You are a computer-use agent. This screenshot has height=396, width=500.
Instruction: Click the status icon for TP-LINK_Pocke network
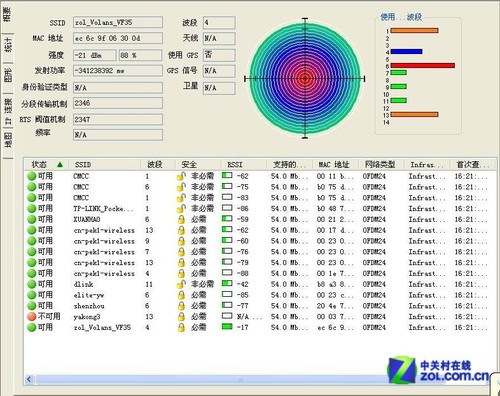click(x=32, y=209)
